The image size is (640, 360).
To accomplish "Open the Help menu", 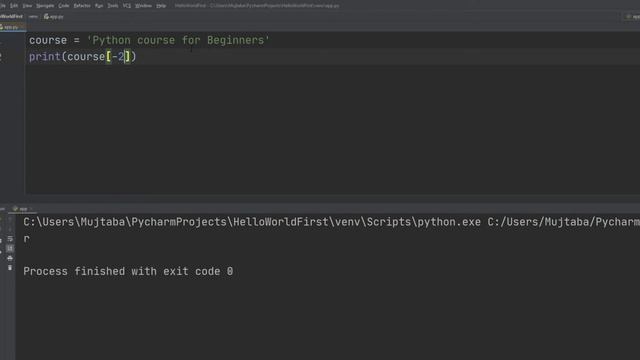I will 161,6.
